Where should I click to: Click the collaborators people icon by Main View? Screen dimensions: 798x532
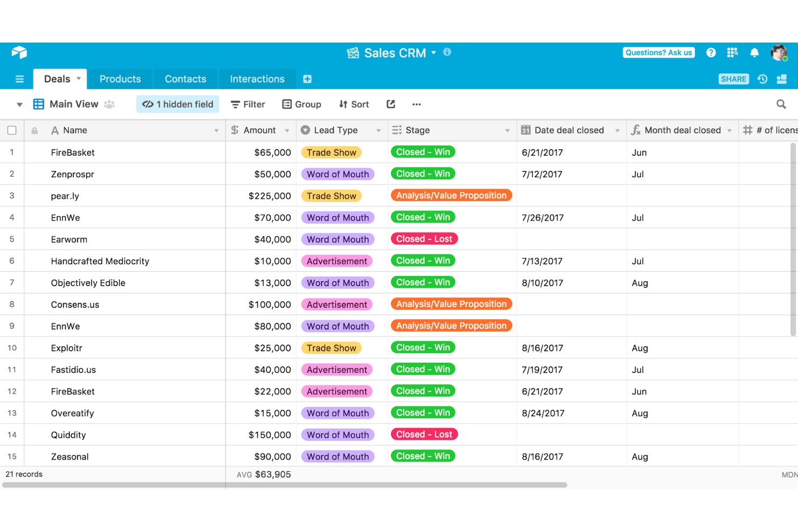(109, 104)
